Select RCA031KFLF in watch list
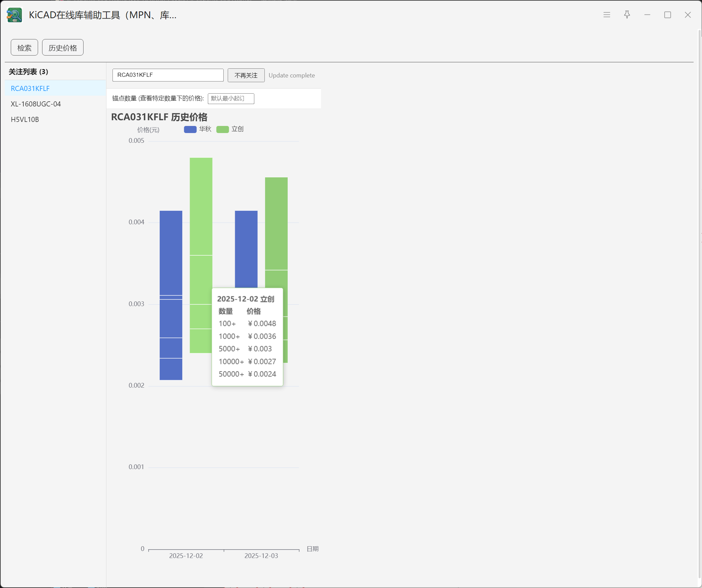Image resolution: width=702 pixels, height=588 pixels. (30, 89)
